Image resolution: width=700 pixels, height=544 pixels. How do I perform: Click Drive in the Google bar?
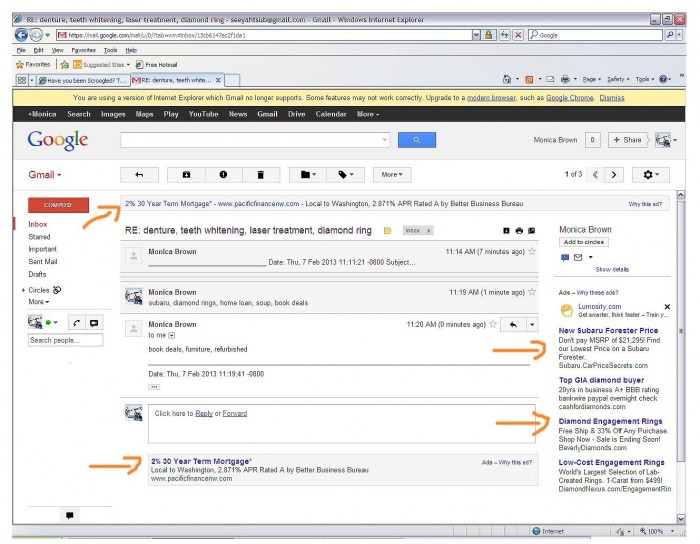coord(296,114)
